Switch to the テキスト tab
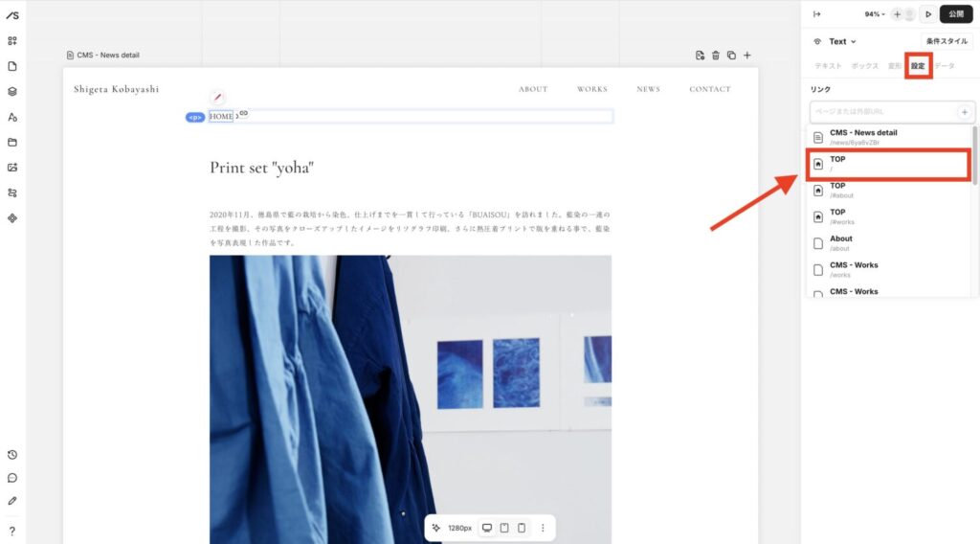 coord(828,66)
